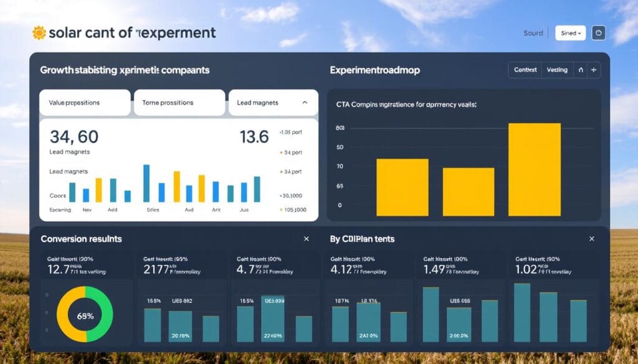Click the home icon beside Vesting
This screenshot has height=364, width=638.
tap(581, 70)
